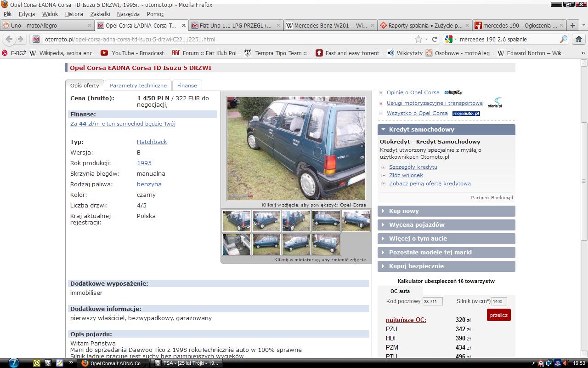
Task: Expand the Wycena pojazdów section
Action: [447, 225]
